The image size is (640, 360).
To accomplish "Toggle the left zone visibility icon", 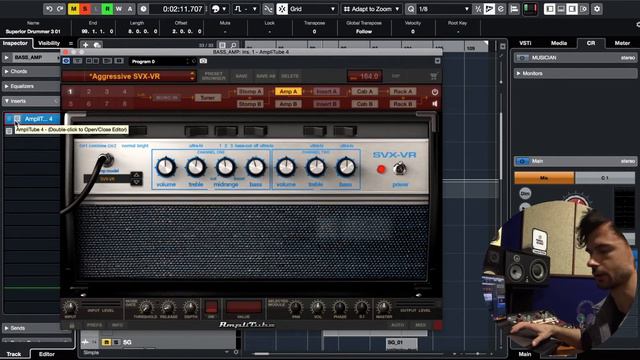I will click(x=550, y=9).
